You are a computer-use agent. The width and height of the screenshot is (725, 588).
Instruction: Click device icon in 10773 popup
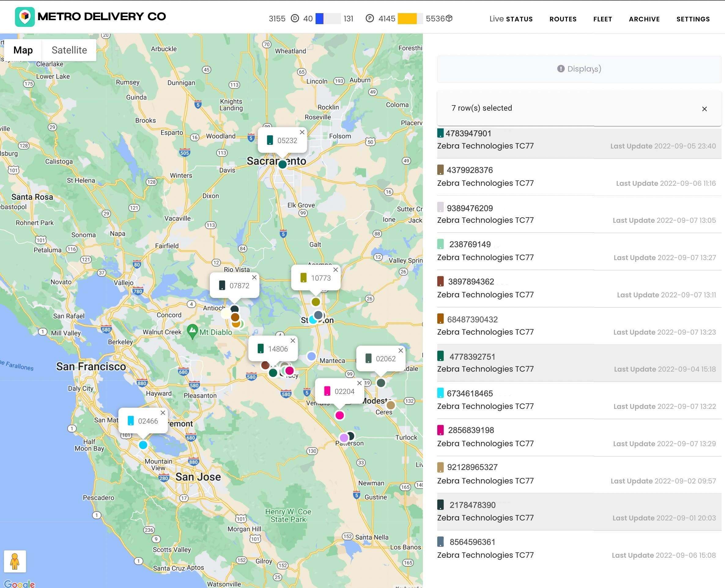point(303,278)
